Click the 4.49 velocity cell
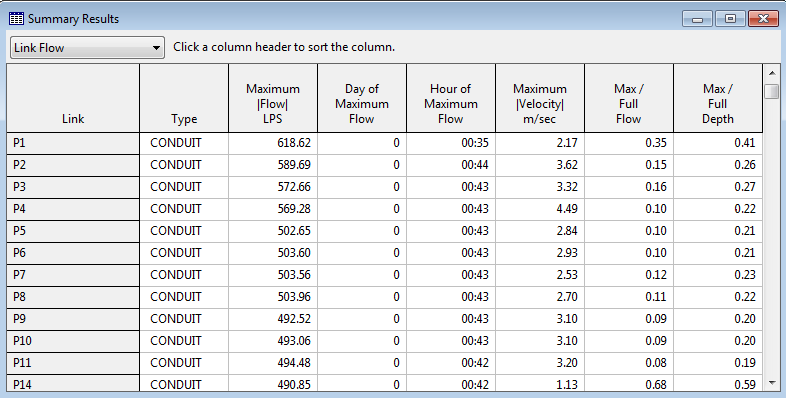This screenshot has width=786, height=398. click(540, 210)
